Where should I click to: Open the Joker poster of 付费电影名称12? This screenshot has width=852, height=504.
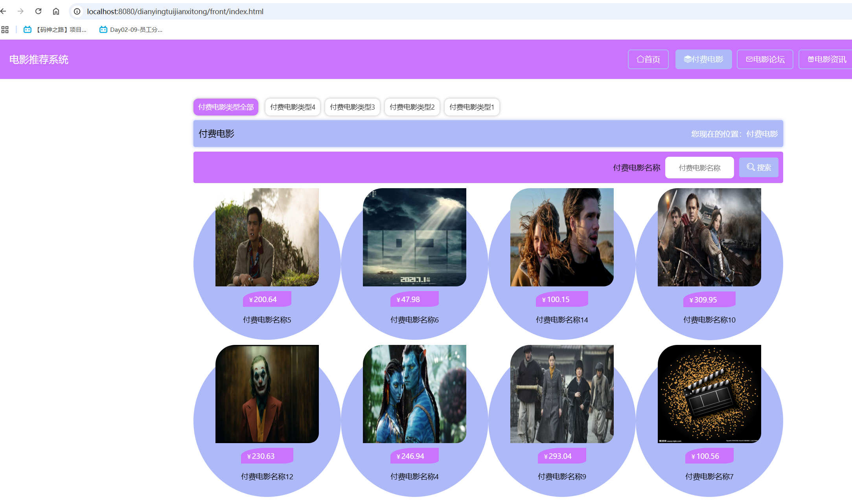click(x=267, y=394)
